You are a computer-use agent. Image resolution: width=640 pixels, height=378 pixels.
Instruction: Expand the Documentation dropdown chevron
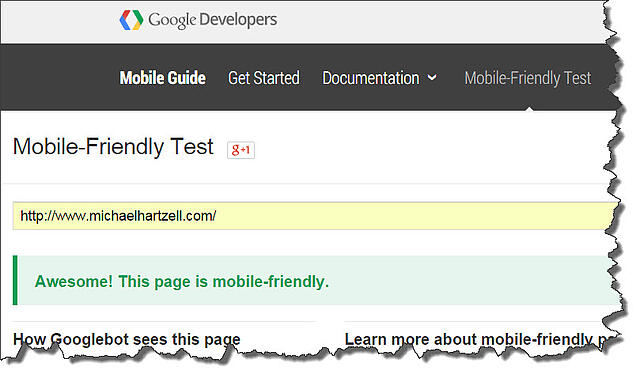coord(432,77)
